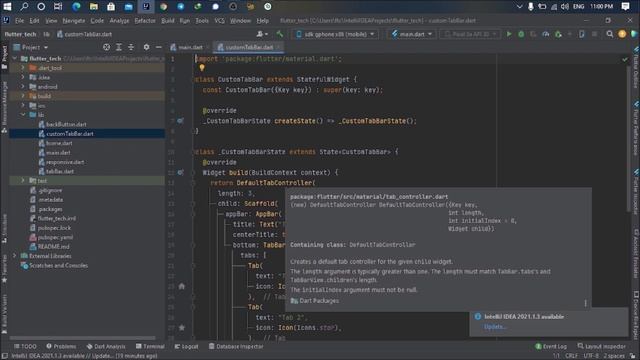Open the Problems tool window

coord(61,347)
